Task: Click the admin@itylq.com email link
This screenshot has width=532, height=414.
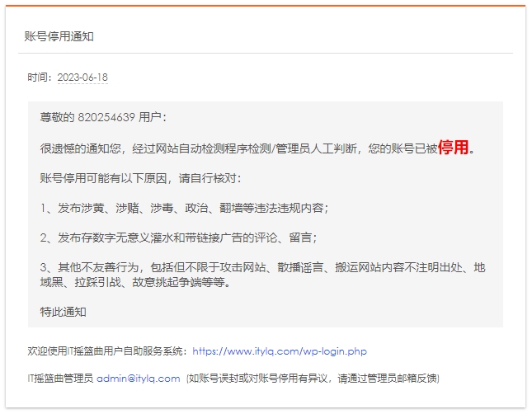Action: (x=138, y=379)
